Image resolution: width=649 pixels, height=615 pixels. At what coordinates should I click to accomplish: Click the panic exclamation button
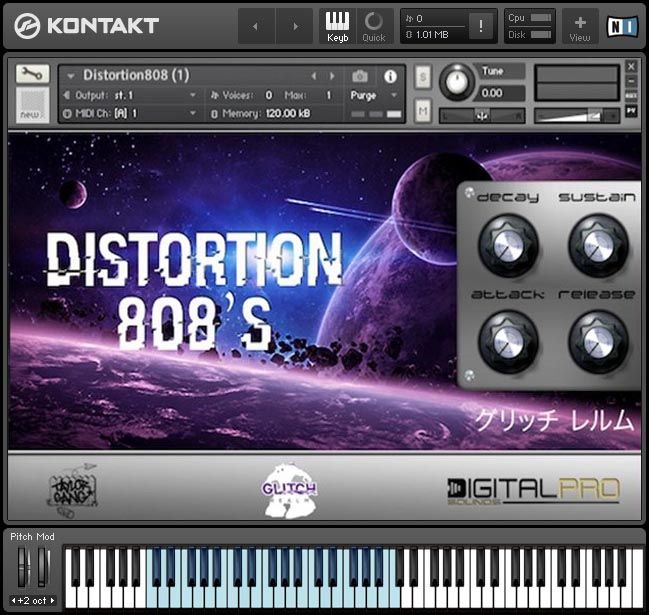[482, 28]
